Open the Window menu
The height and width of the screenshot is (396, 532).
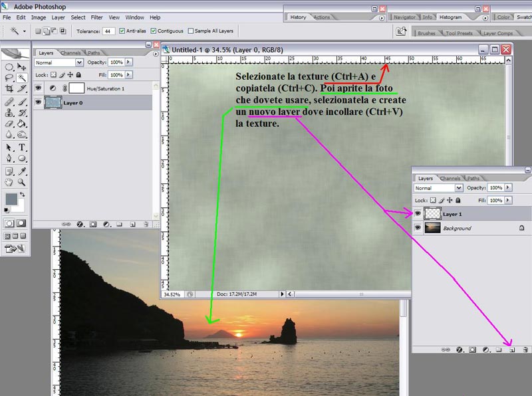(x=135, y=17)
